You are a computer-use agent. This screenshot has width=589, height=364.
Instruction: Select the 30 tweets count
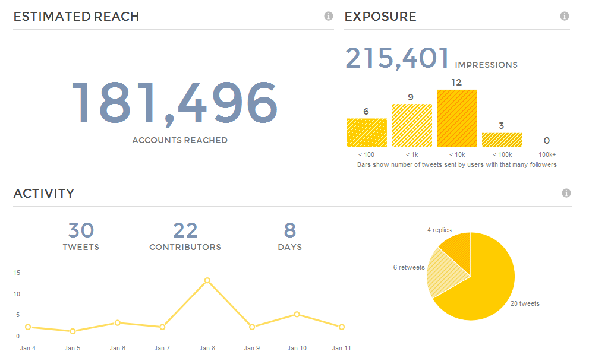81,230
